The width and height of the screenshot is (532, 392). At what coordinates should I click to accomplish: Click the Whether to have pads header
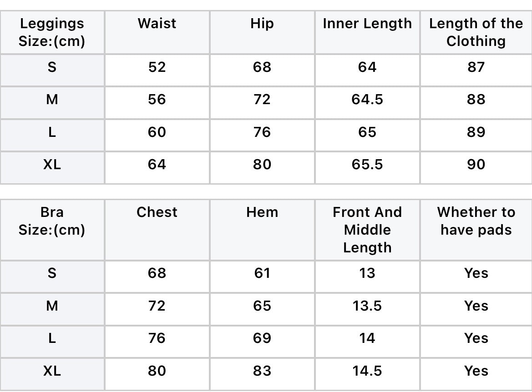point(476,221)
